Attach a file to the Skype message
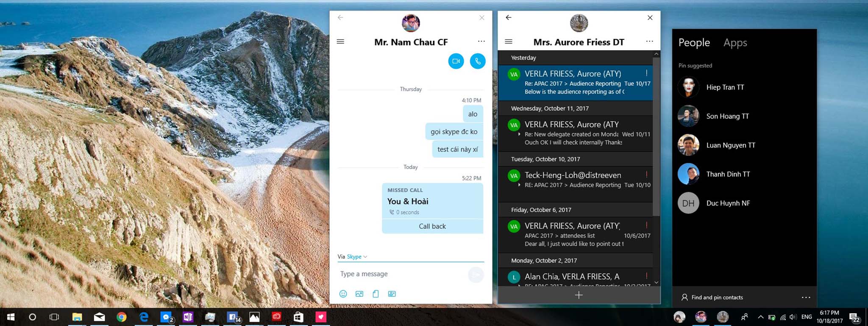868x326 pixels. point(376,294)
